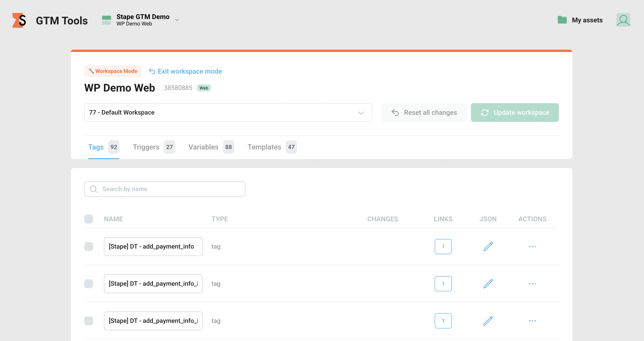Click the container ID 38580885
Viewport: 644px width, 341px height.
tap(178, 88)
